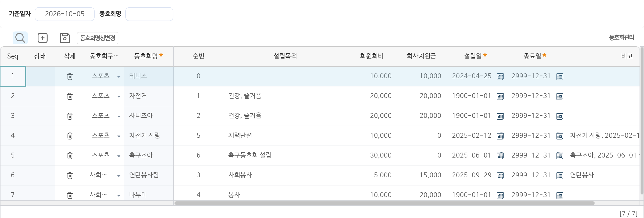Focus the 동호회명 search input
The width and height of the screenshot is (644, 218).
(149, 14)
